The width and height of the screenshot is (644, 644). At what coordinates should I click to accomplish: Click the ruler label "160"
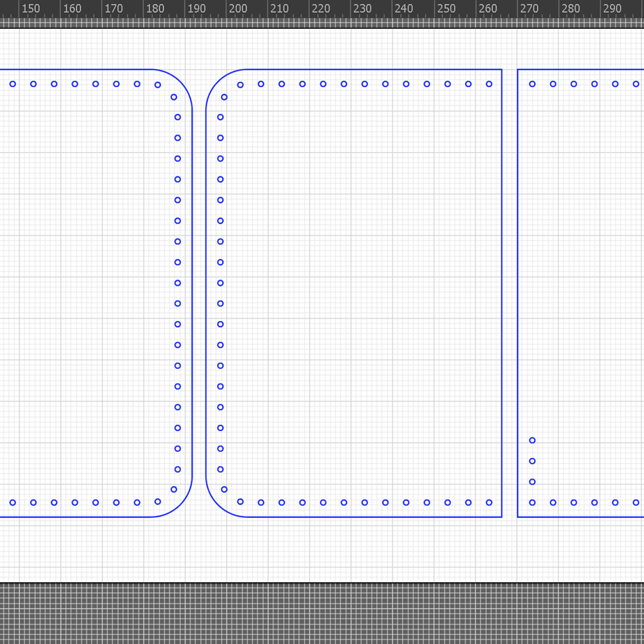[x=72, y=8]
